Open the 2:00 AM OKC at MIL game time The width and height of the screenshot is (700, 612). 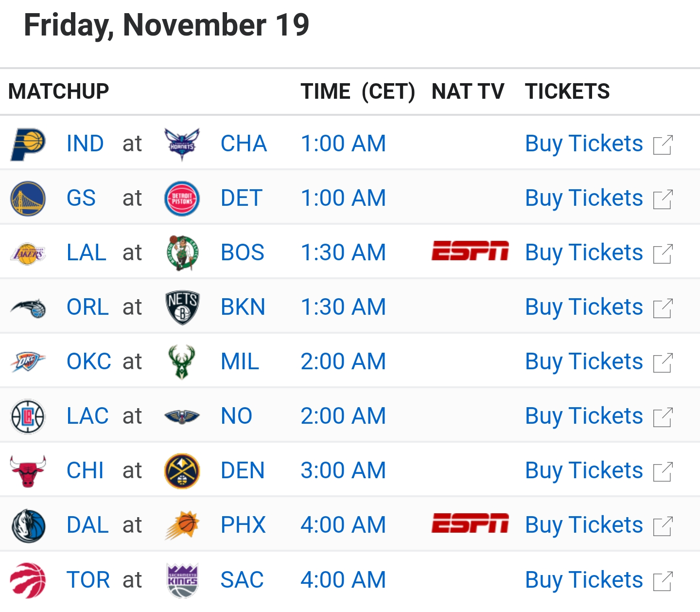[343, 361]
